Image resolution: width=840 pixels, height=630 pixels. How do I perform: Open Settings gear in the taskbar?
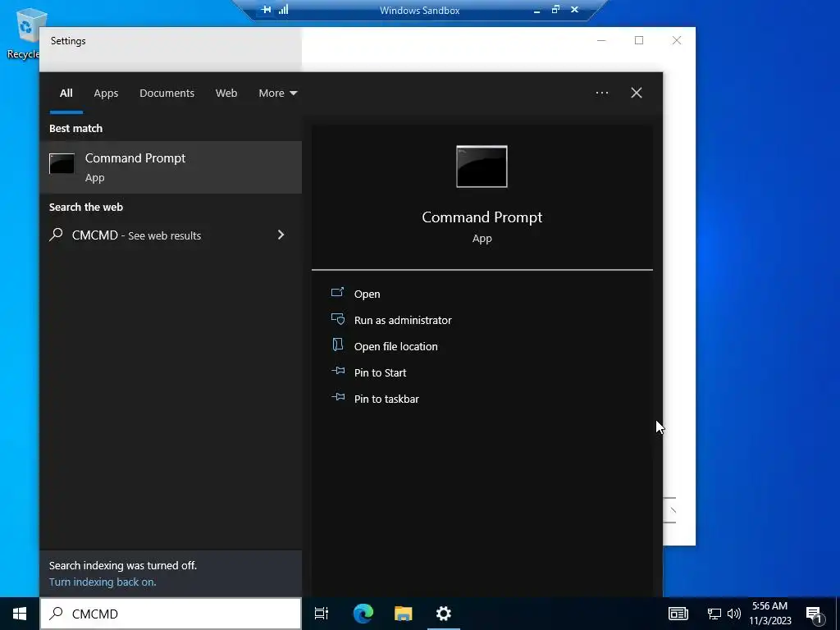coord(444,614)
